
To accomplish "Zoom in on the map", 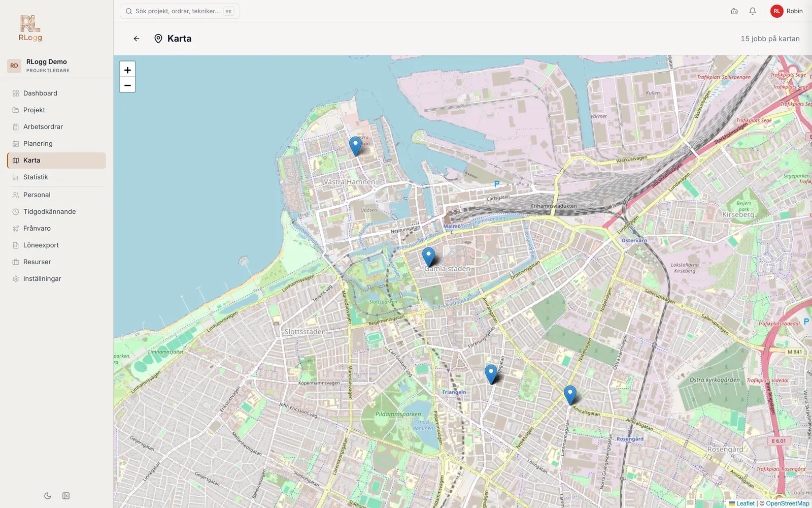I will coord(127,70).
